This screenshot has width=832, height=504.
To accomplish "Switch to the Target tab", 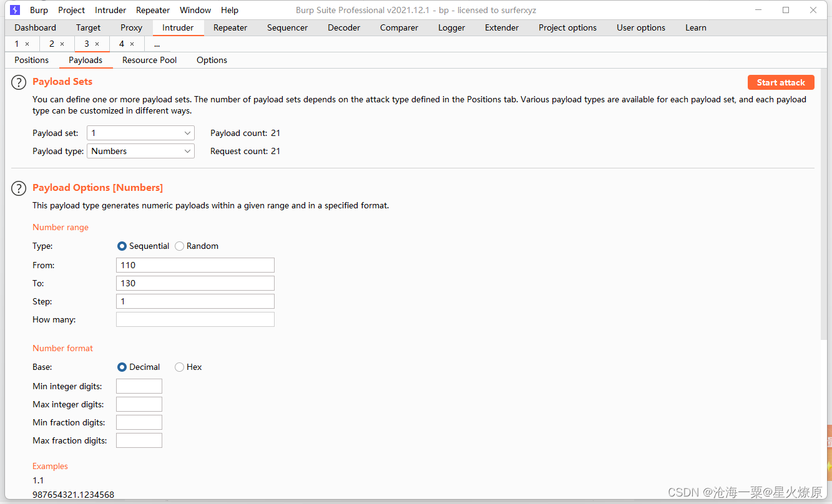I will point(88,27).
